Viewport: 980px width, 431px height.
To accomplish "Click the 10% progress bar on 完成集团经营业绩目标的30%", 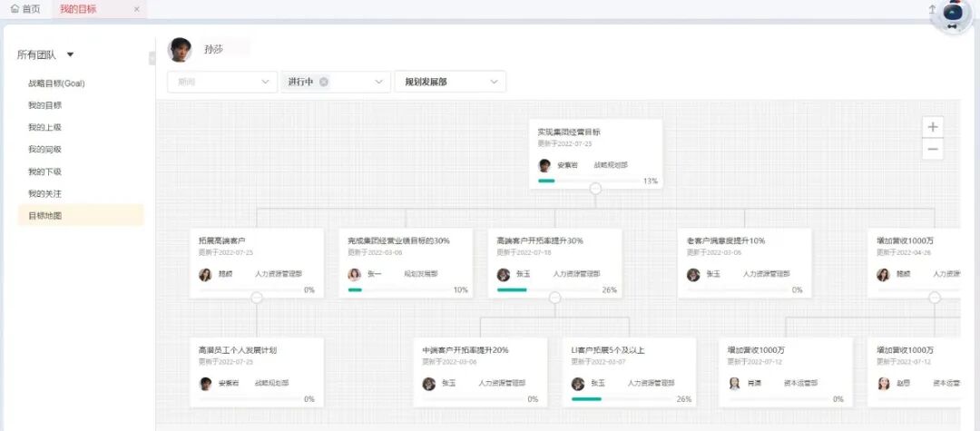I will pos(398,289).
